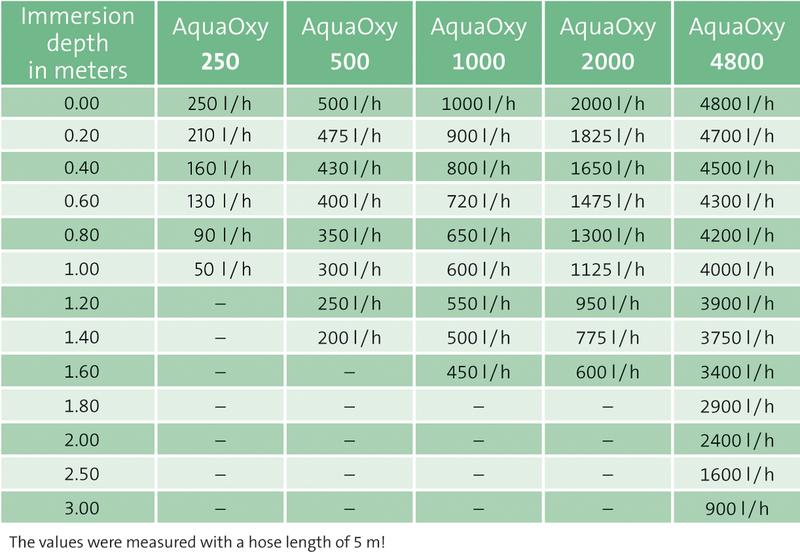Viewport: 800px width, 559px height.
Task: Click the AquaOxy 4800 column header
Action: point(737,43)
